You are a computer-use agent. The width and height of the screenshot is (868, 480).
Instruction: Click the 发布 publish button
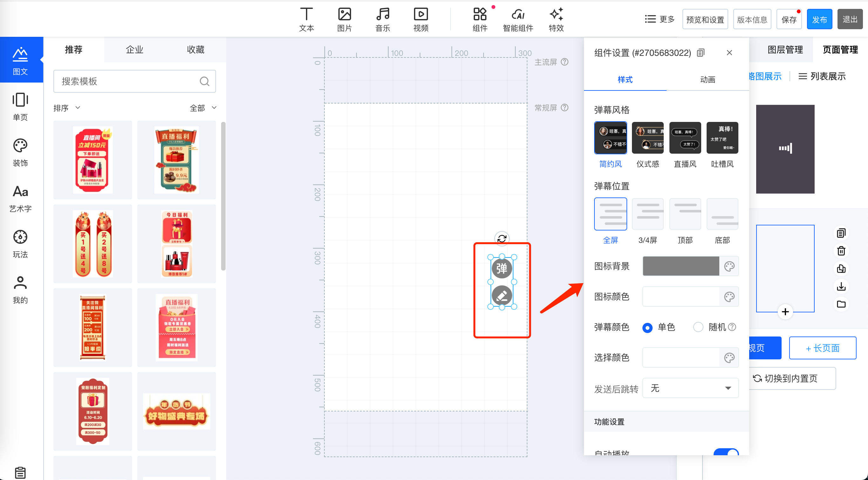pos(819,19)
